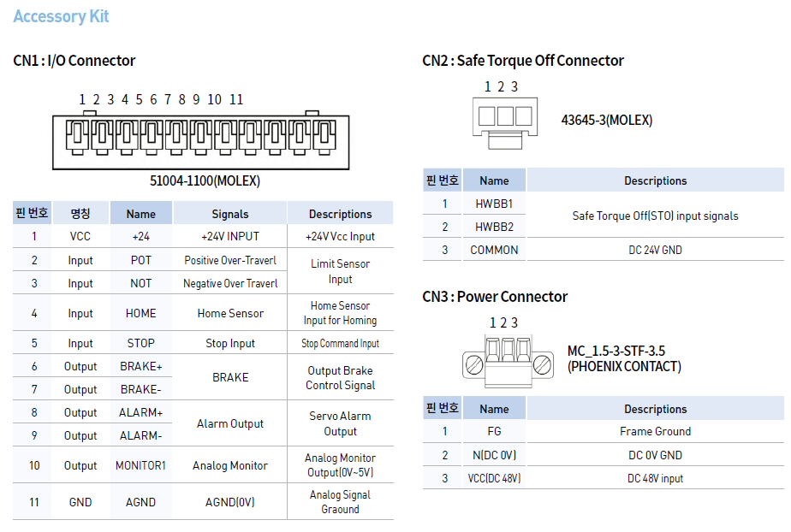Click the 'COMMON' name cell
Viewport: 791px width, 532px height.
pos(495,250)
